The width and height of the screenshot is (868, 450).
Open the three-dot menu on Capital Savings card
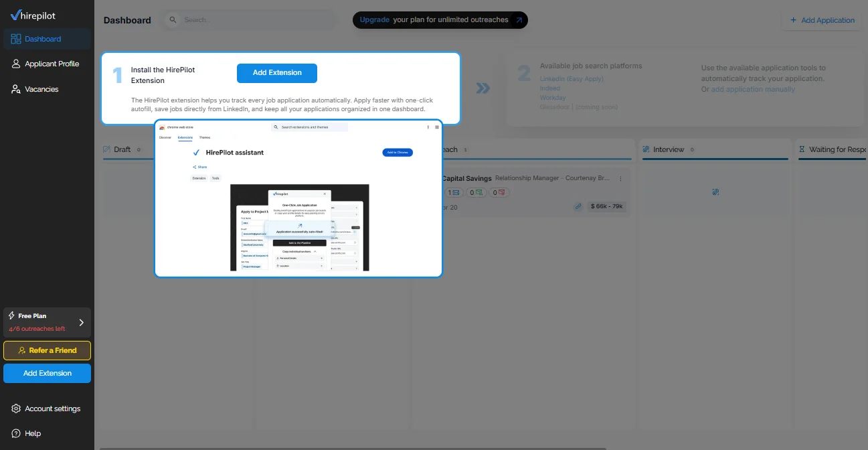coord(620,179)
